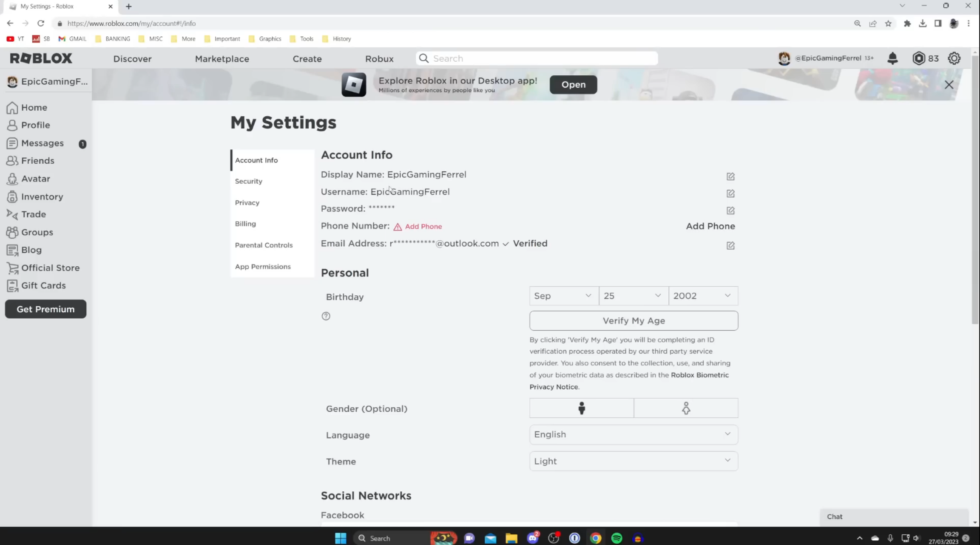Click the black Add Phone button

point(710,226)
